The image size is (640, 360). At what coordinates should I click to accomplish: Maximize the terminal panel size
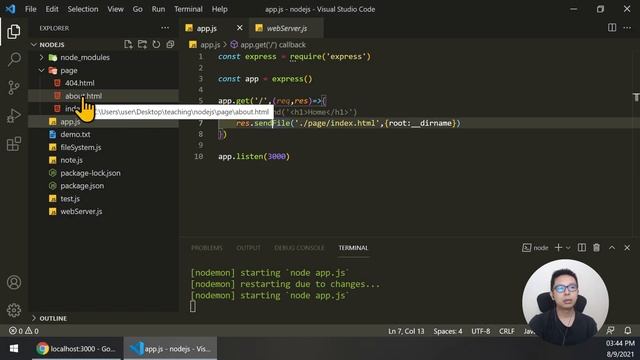pyautogui.click(x=612, y=248)
